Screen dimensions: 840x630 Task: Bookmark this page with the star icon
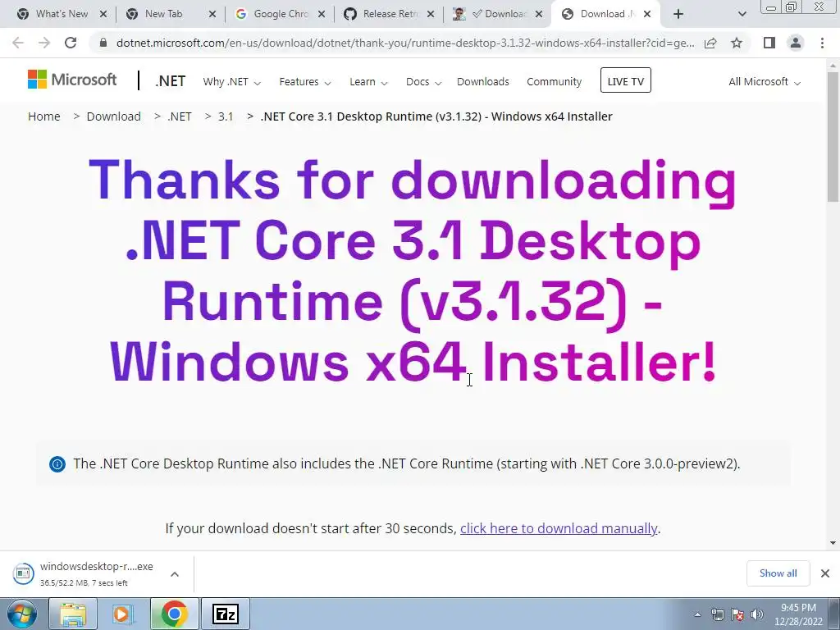point(737,43)
